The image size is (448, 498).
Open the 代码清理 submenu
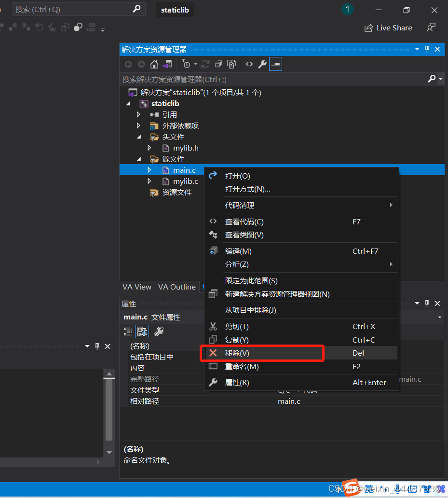coord(301,206)
